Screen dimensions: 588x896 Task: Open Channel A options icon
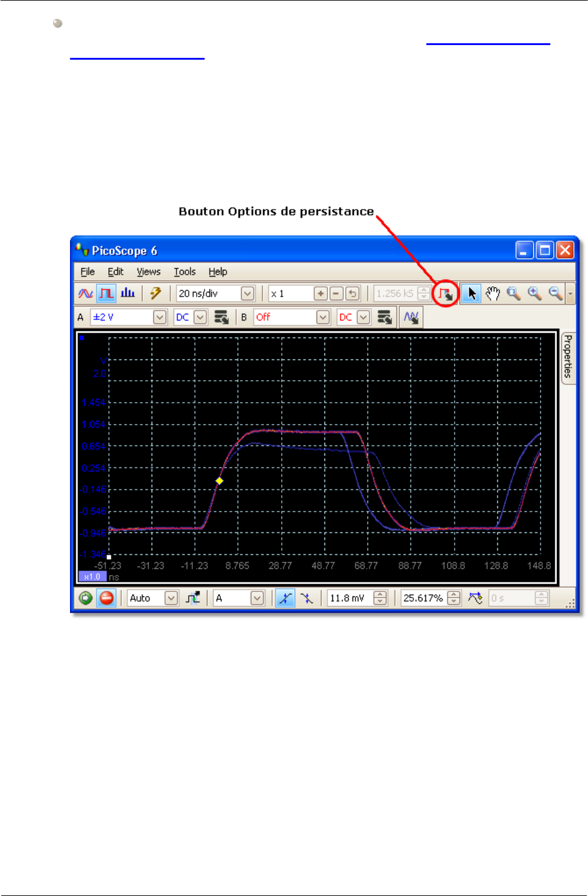coord(222,317)
